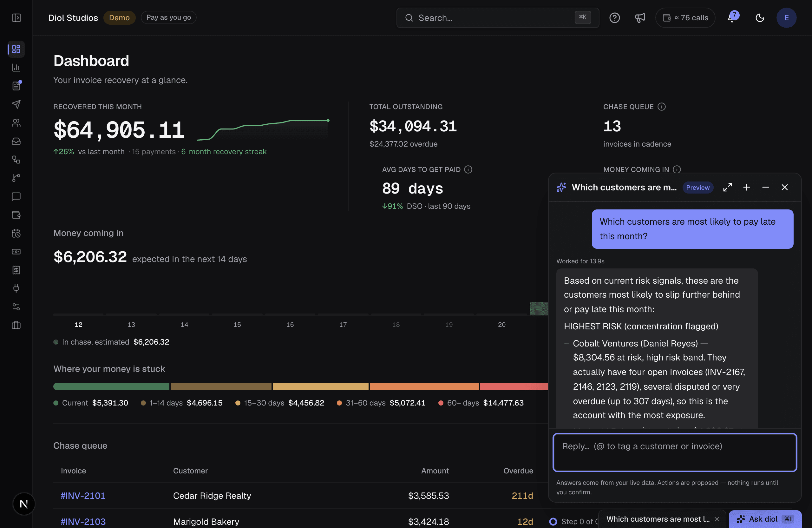Image resolution: width=812 pixels, height=528 pixels.
Task: Click the Demo badge
Action: point(119,18)
